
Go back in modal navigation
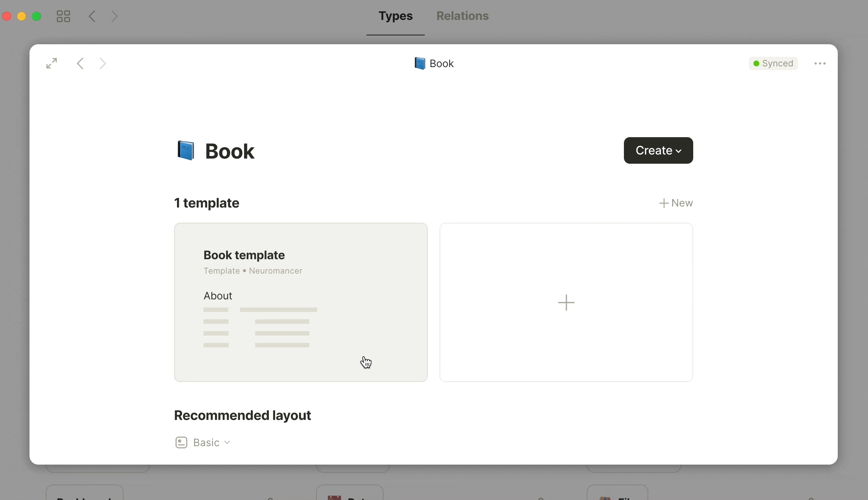[80, 63]
